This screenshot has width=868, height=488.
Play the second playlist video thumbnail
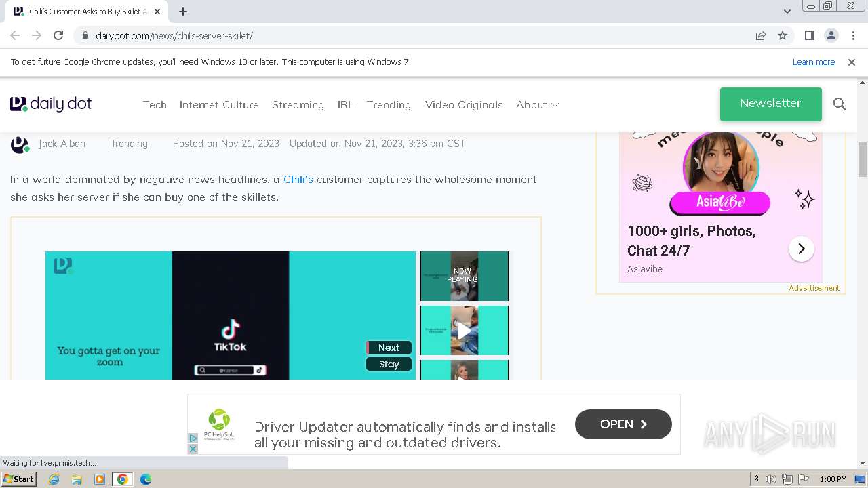point(465,330)
